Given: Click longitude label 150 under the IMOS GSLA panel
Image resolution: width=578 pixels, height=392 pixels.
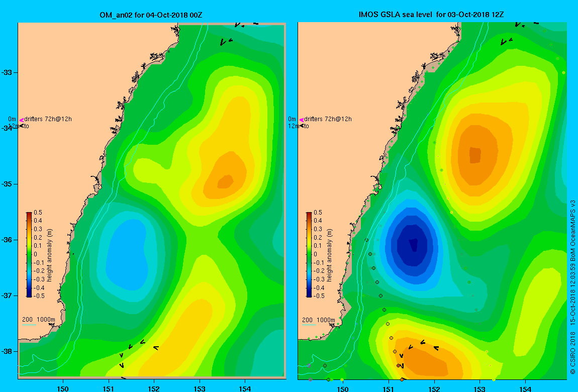Looking at the screenshot, I should [343, 388].
